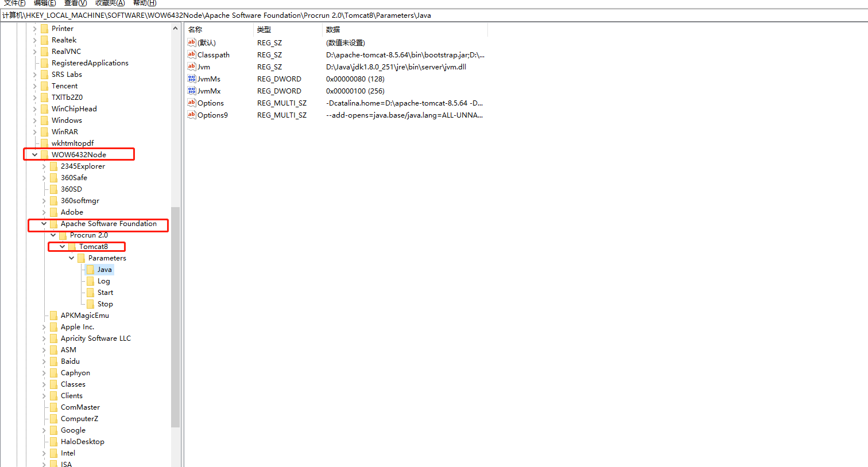Sort values by the 名称 column

tap(195, 29)
